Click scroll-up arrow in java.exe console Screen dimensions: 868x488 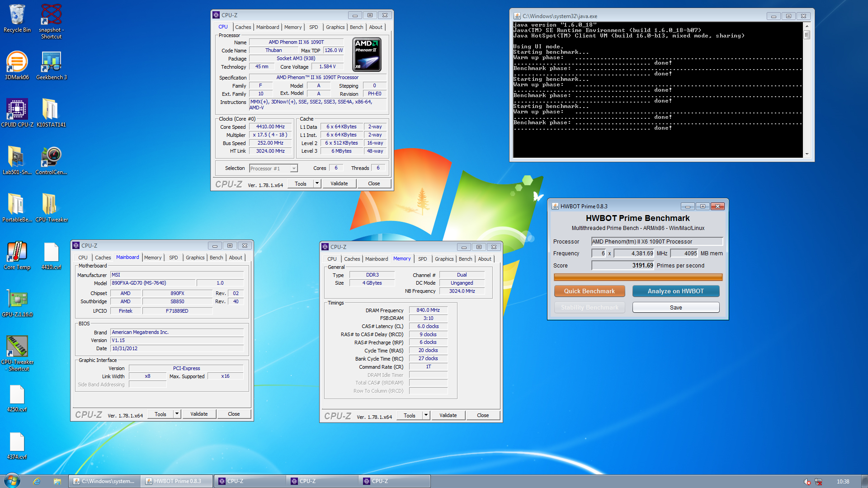click(807, 25)
